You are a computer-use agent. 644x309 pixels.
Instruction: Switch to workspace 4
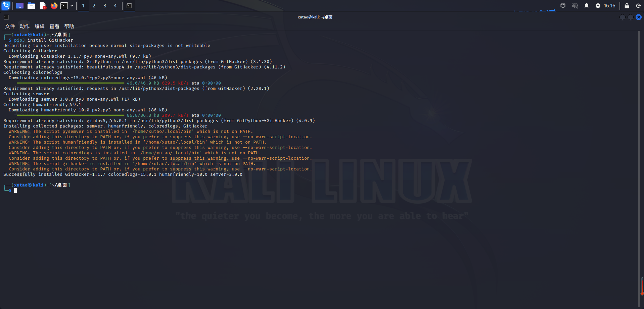tap(115, 6)
